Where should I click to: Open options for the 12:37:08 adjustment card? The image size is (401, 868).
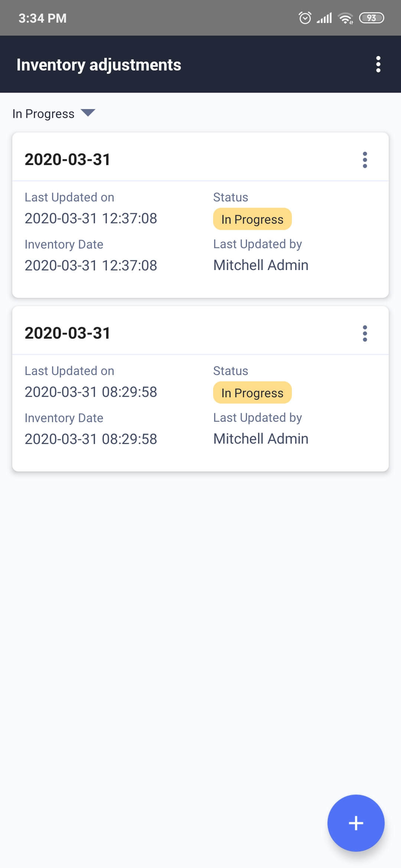[365, 160]
